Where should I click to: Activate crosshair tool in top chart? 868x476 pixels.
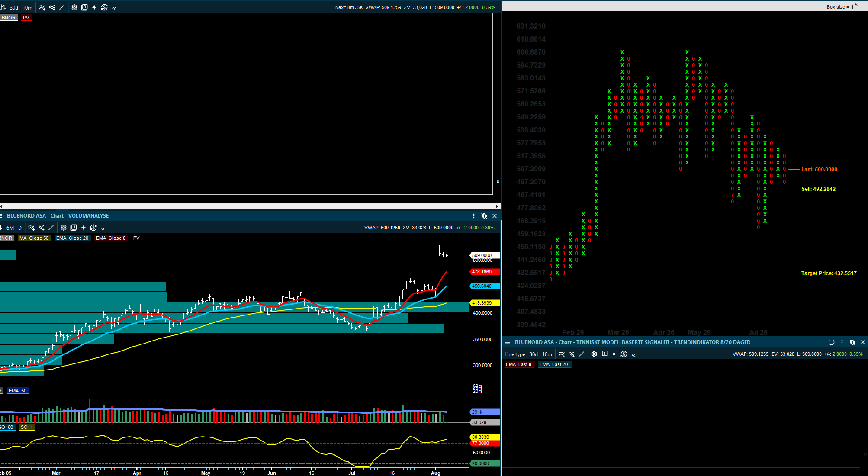pos(94,7)
